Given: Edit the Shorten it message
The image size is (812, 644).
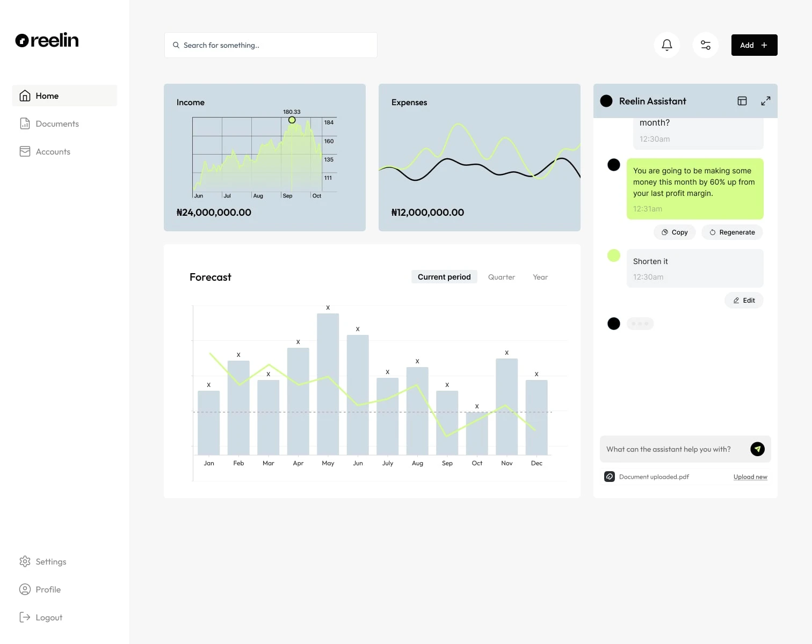Looking at the screenshot, I should point(744,301).
